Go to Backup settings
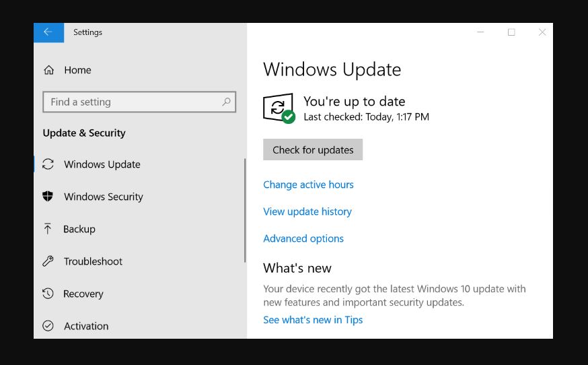 click(79, 229)
